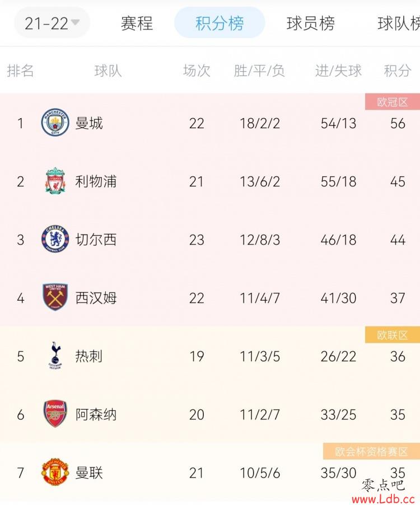
Task: Open the partly visible 球队榜 tab
Action: click(399, 23)
